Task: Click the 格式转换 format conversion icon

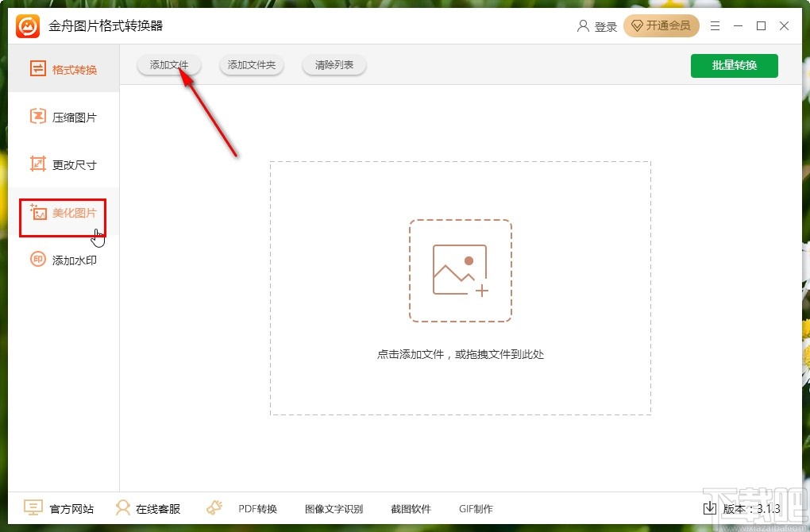Action: click(x=37, y=69)
